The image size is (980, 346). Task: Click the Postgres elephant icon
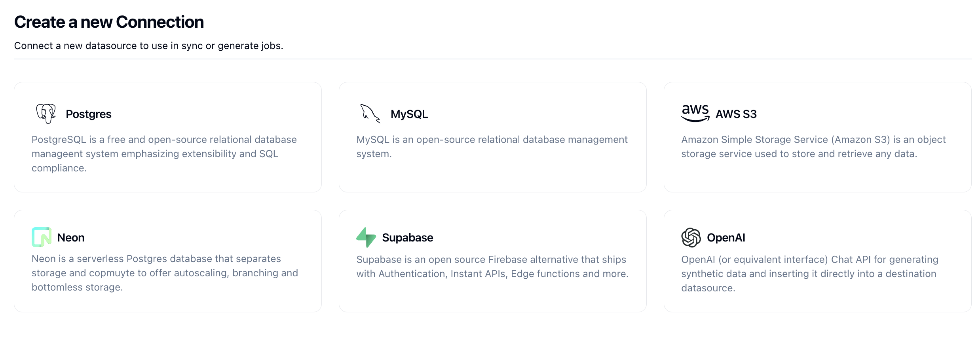46,114
